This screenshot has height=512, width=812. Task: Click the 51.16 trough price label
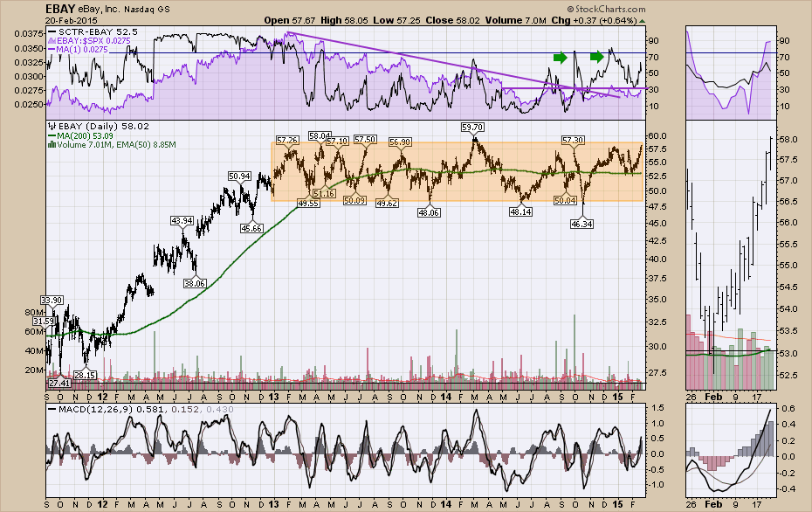click(324, 193)
